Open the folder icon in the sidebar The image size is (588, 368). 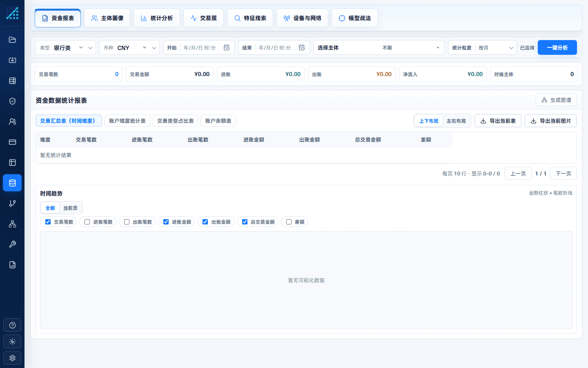tap(12, 40)
